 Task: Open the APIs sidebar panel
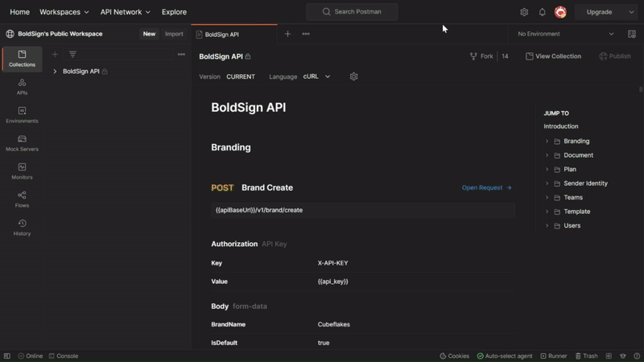click(x=22, y=87)
